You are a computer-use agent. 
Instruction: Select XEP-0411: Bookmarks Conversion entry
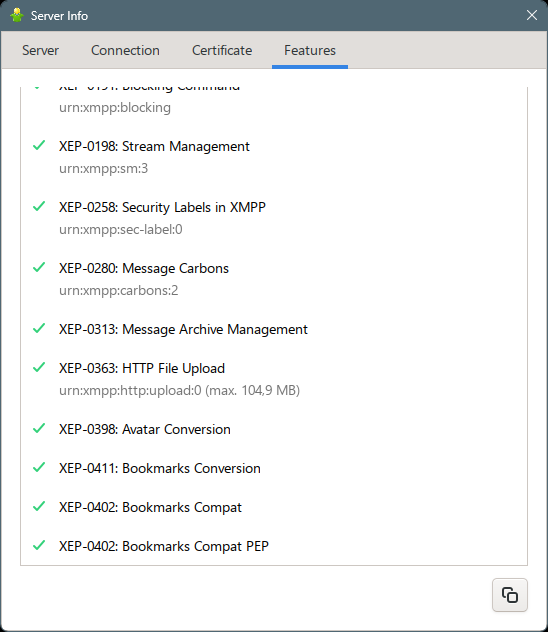click(160, 468)
